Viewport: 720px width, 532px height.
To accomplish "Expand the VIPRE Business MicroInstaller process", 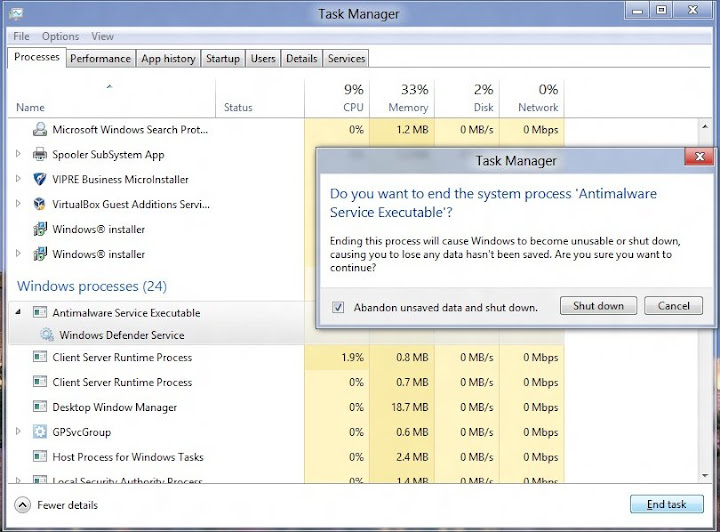I will (x=18, y=178).
